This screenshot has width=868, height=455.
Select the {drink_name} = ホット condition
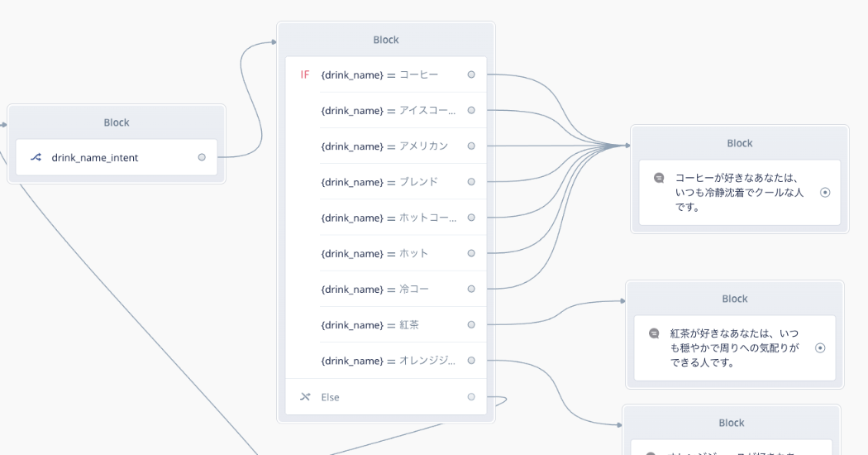tap(374, 253)
